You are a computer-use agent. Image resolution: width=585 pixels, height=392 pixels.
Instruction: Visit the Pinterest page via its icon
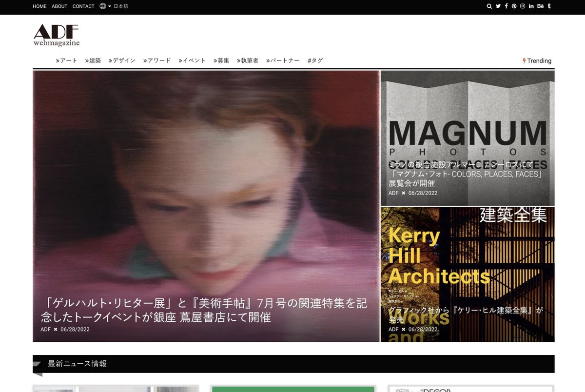(x=514, y=6)
